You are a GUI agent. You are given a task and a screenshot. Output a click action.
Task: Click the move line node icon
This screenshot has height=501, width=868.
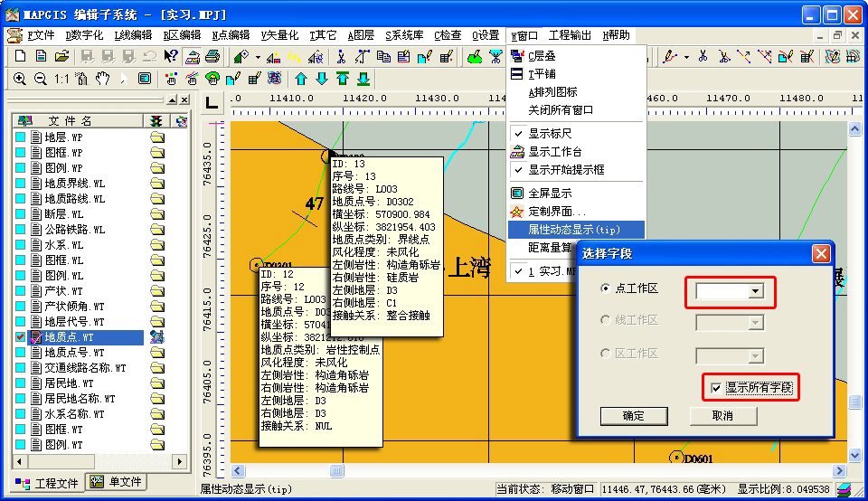pos(744,56)
